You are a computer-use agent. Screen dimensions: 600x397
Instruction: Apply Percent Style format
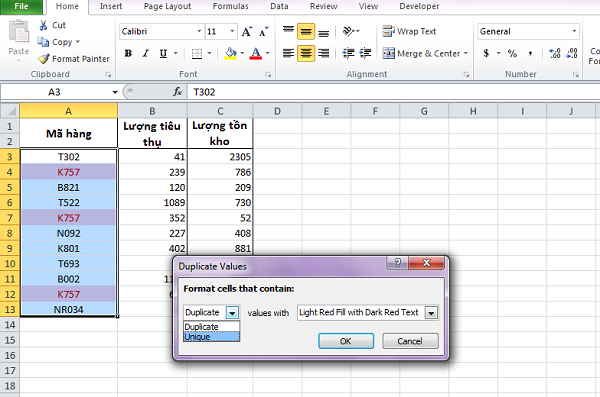click(512, 53)
